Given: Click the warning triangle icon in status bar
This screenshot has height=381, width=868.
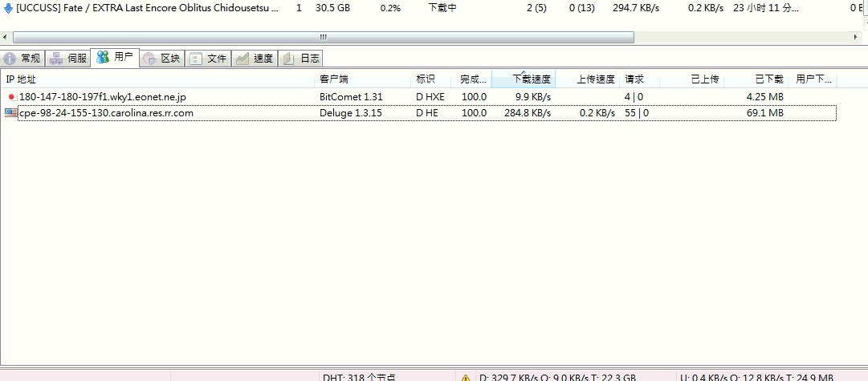Looking at the screenshot, I should (x=466, y=377).
